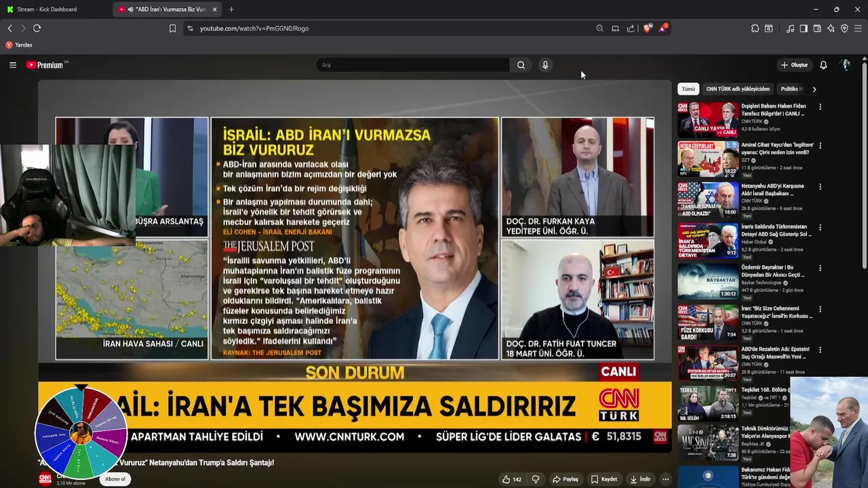
Task: Open the YouTube guide hamburger menu
Action: point(12,65)
